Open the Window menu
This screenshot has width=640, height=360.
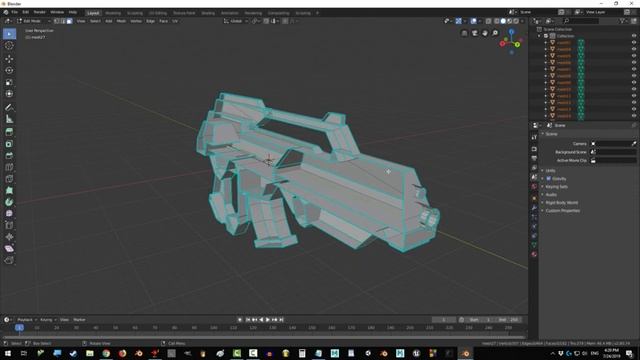click(57, 12)
